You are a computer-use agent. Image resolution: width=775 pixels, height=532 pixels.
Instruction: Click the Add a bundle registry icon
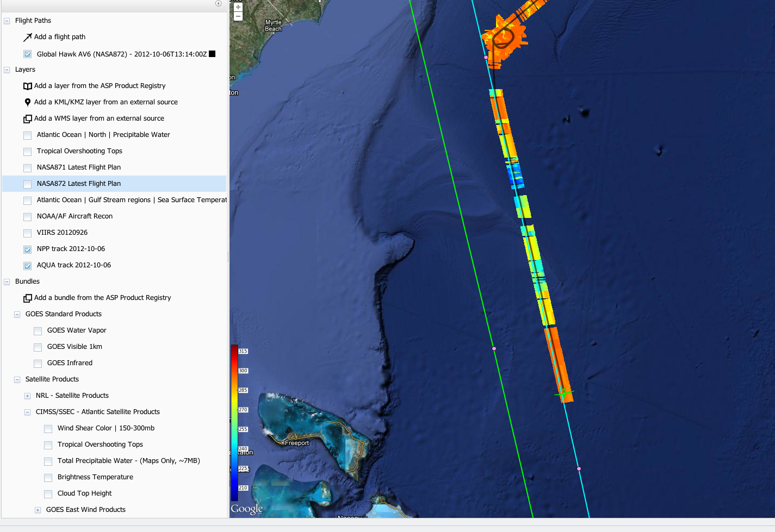[x=28, y=298]
